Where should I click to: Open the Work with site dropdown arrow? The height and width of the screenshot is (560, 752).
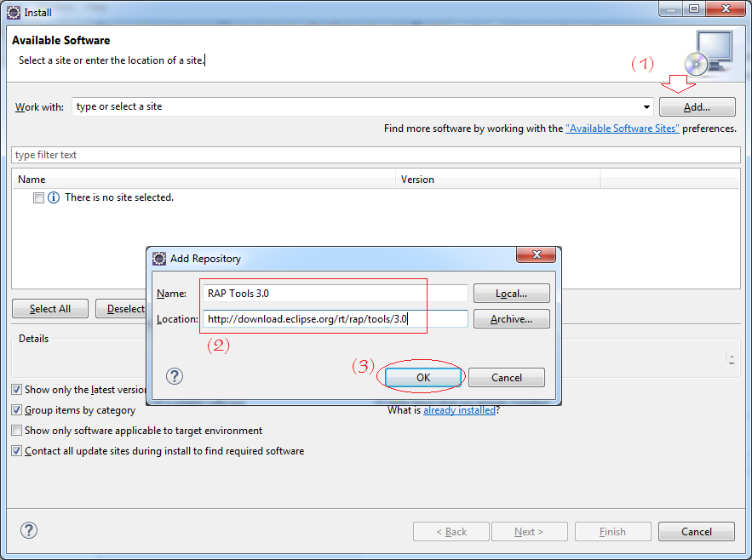point(646,107)
